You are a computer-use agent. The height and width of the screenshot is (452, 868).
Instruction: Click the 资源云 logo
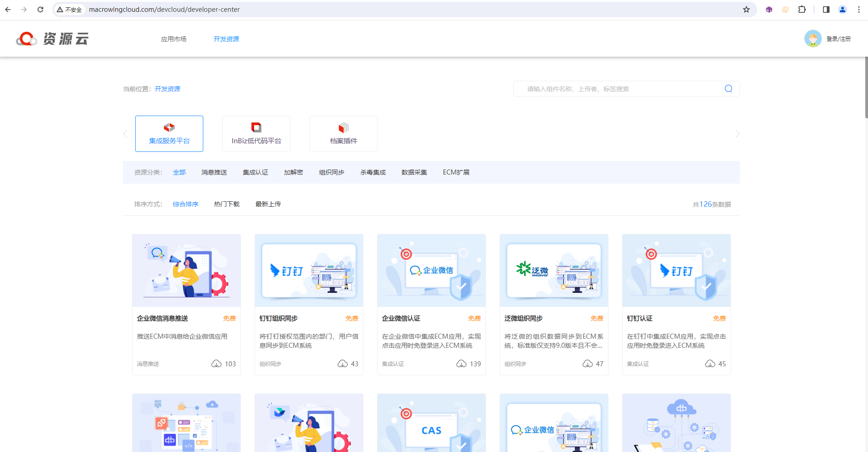[52, 39]
